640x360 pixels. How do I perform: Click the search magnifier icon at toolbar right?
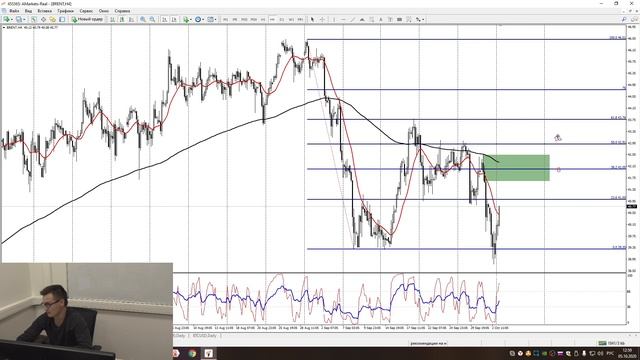(624, 19)
